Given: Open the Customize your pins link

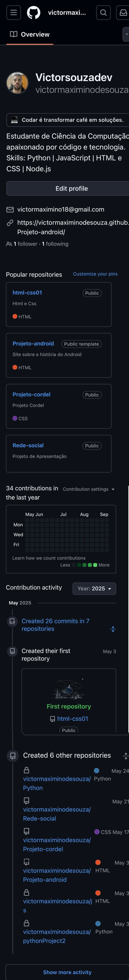Looking at the screenshot, I should pyautogui.click(x=95, y=274).
